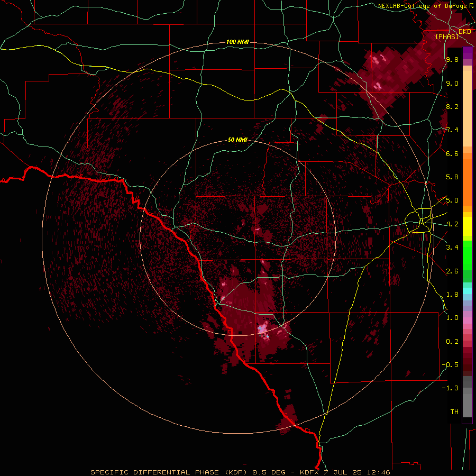Click the -0.5 value on the color scale
Image resolution: width=476 pixels, height=476 pixels.
pyautogui.click(x=450, y=365)
